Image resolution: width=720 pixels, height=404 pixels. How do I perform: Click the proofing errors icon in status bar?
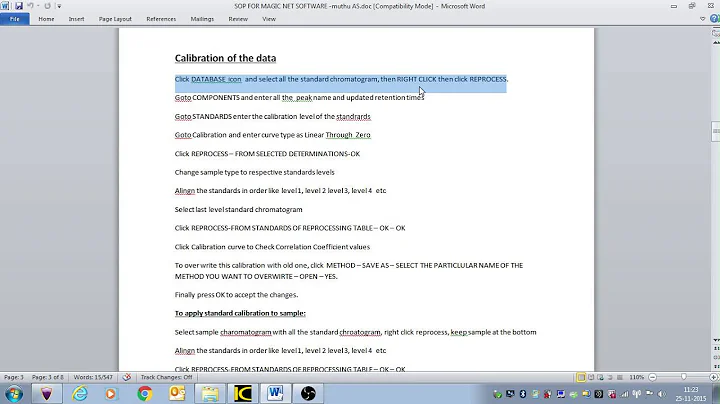pyautogui.click(x=127, y=377)
